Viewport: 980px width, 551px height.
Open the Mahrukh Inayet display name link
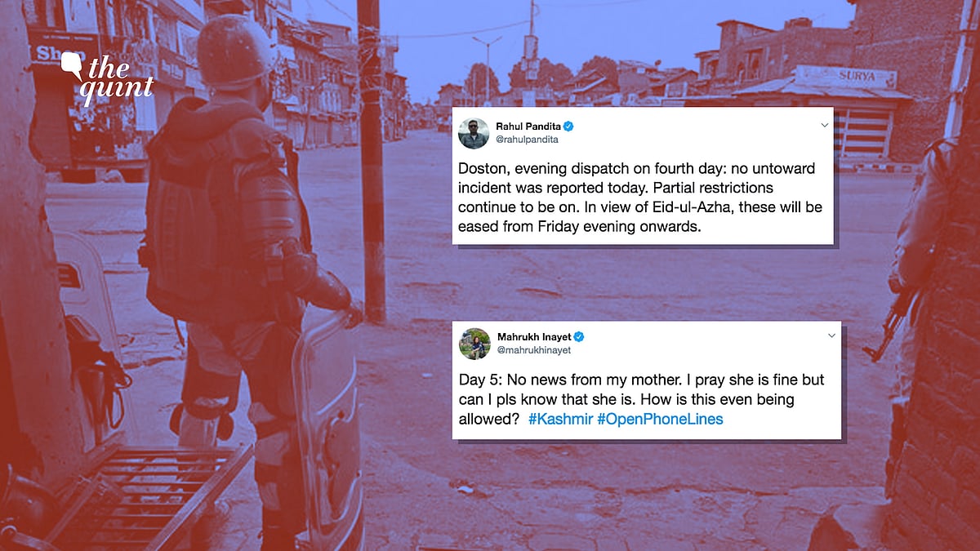[x=533, y=337]
